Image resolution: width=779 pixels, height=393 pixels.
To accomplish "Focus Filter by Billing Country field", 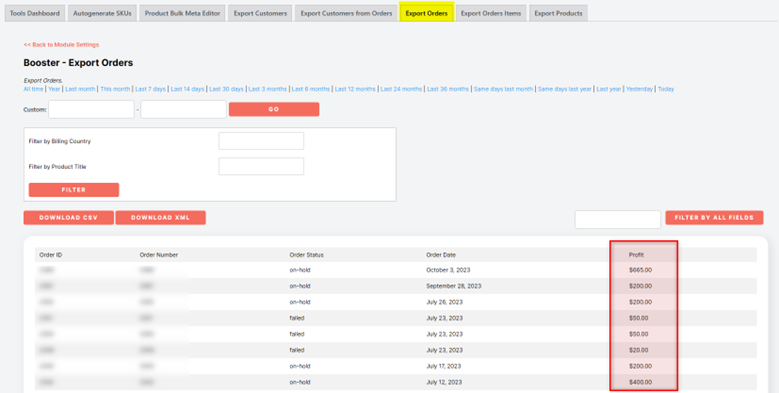I will (261, 141).
